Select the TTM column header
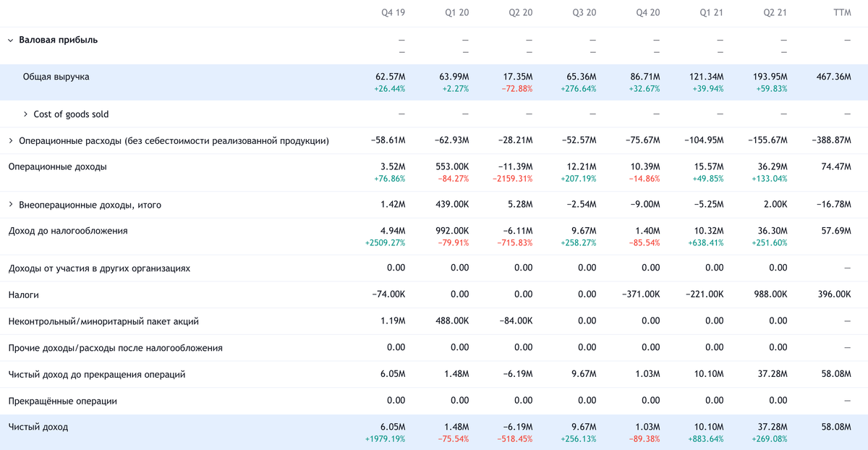The width and height of the screenshot is (868, 450). [x=842, y=13]
